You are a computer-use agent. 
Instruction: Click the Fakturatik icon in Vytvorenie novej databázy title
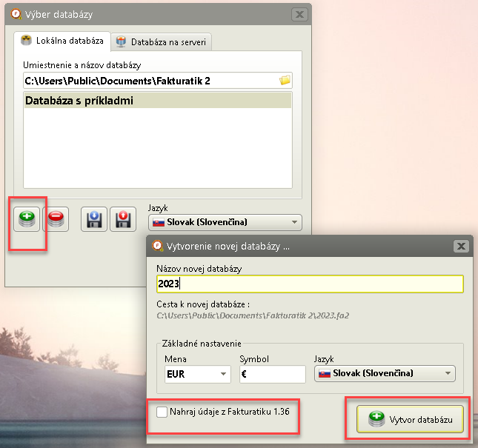(x=158, y=246)
